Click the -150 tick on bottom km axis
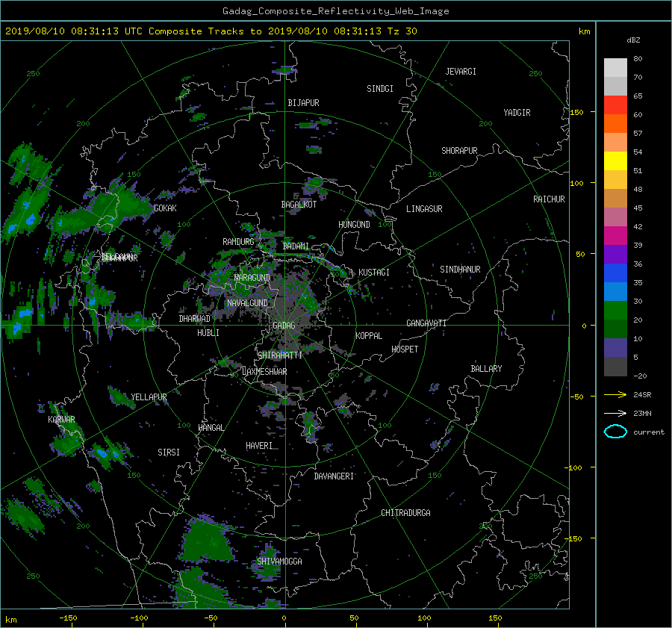Screen dimensions: 672x628 [68, 618]
